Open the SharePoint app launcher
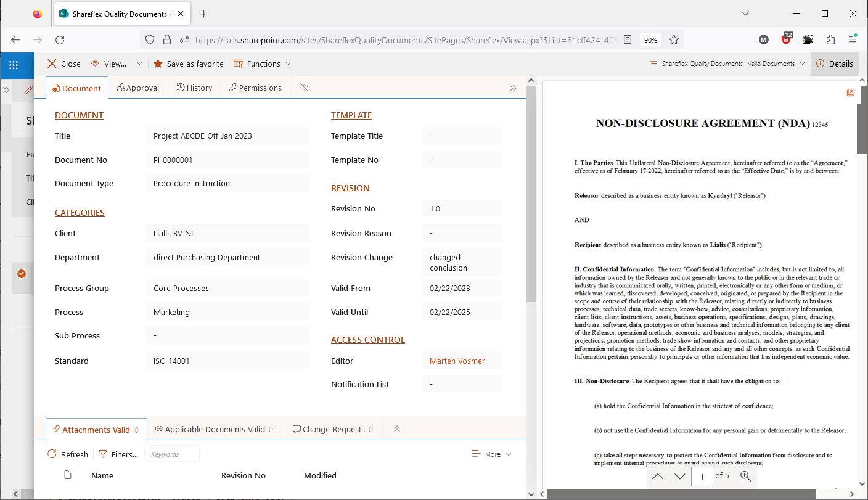Screen dimensions: 868x500 point(14,64)
